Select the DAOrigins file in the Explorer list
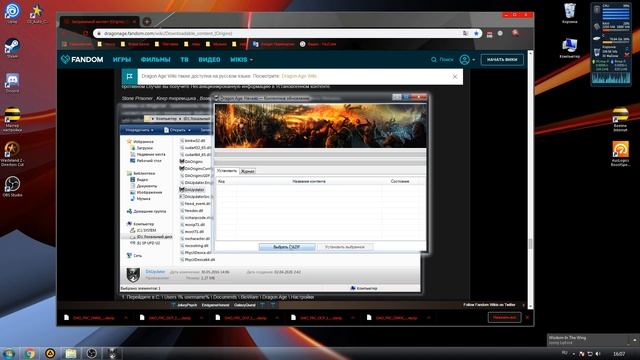640x360 pixels. click(x=191, y=162)
